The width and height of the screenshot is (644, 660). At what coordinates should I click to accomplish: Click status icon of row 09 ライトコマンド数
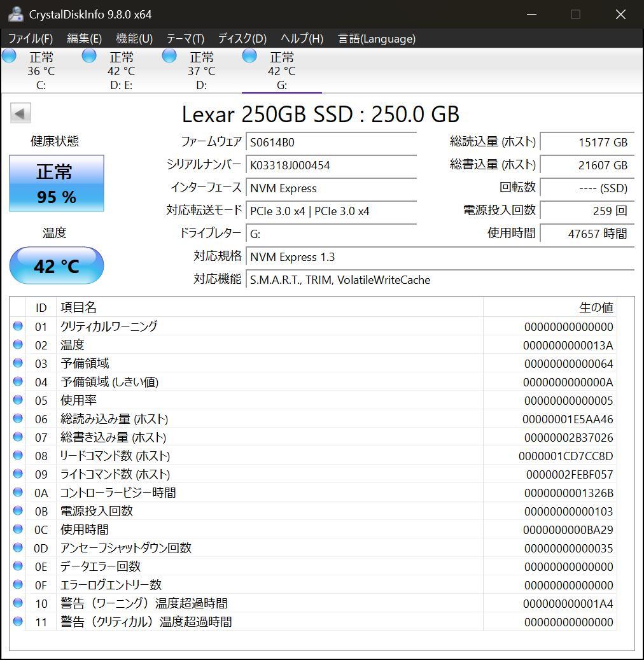tap(18, 474)
